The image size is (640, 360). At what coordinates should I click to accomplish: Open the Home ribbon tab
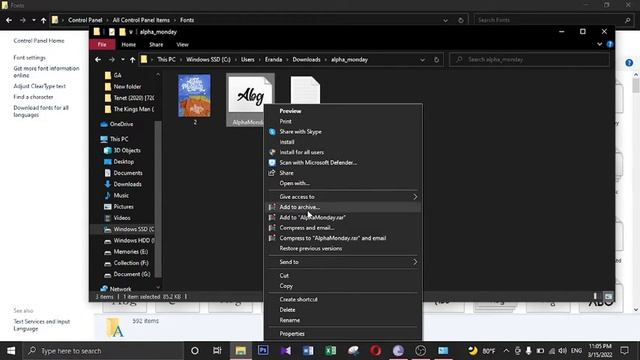coord(129,44)
